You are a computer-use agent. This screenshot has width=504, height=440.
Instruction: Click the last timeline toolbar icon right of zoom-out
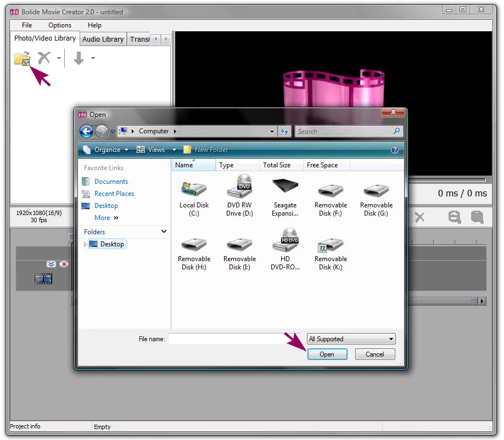coord(477,217)
